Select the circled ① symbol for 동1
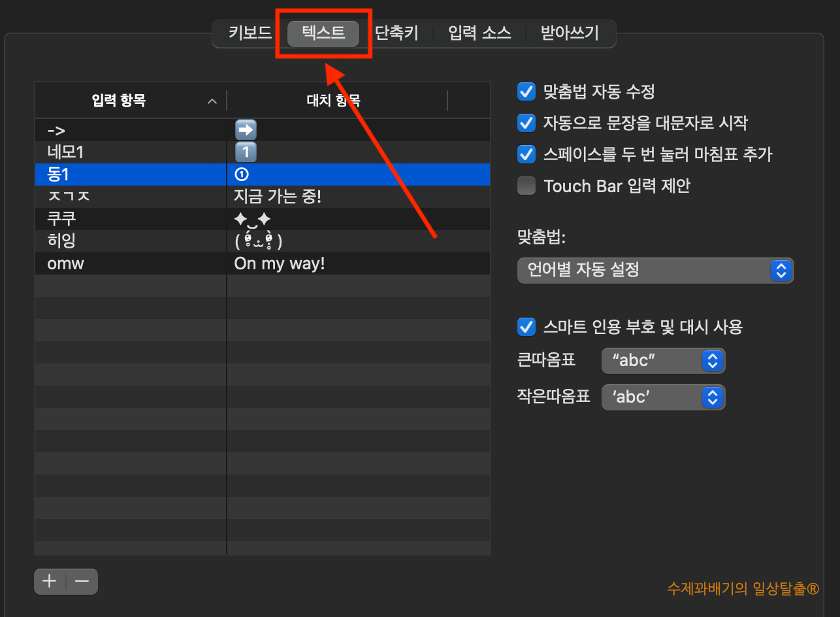Screen dimensions: 840x617 (x=241, y=175)
